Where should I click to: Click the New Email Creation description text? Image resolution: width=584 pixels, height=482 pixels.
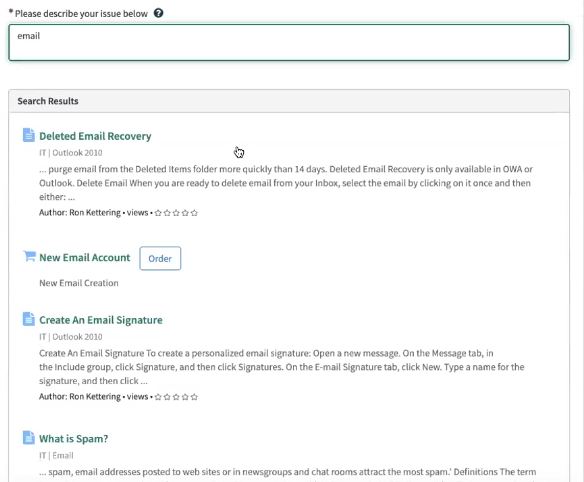79,283
